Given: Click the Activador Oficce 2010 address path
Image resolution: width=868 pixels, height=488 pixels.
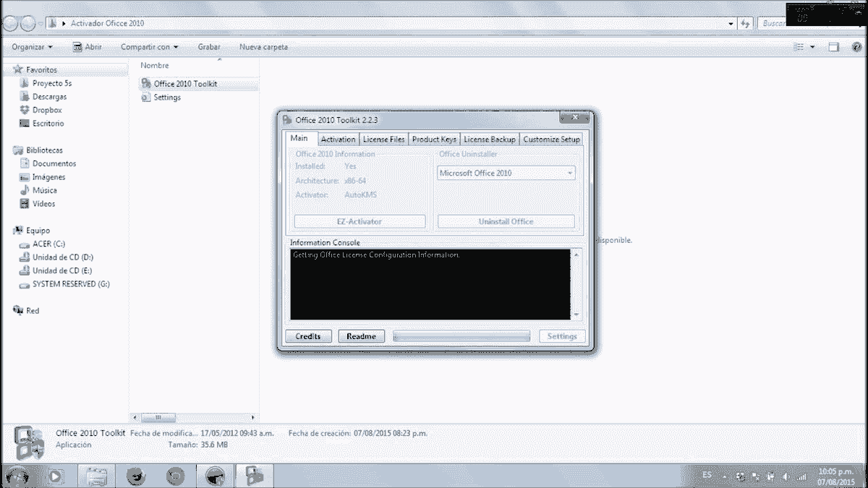Looking at the screenshot, I should tap(107, 23).
